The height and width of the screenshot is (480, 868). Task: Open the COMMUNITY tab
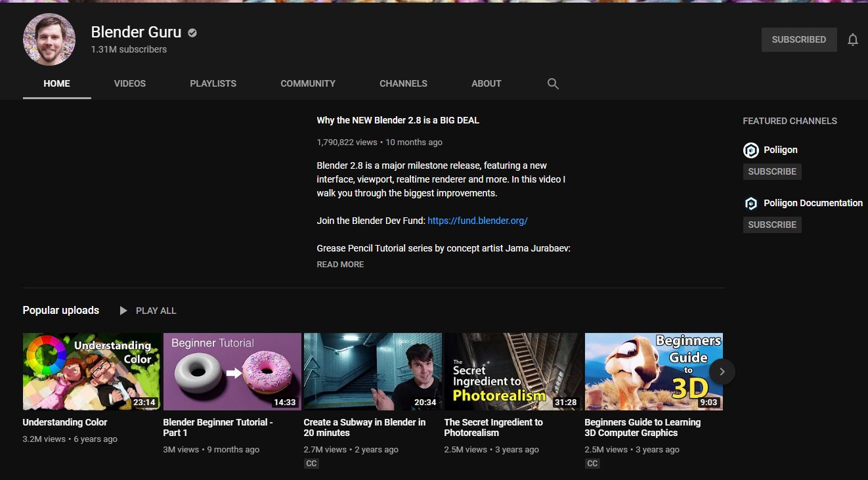click(x=308, y=83)
